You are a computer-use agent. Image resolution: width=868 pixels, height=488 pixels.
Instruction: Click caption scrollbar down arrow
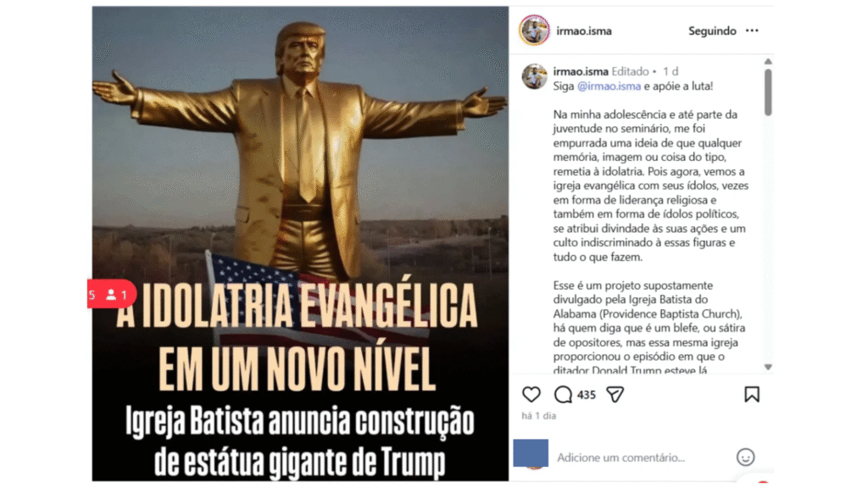pos(768,367)
